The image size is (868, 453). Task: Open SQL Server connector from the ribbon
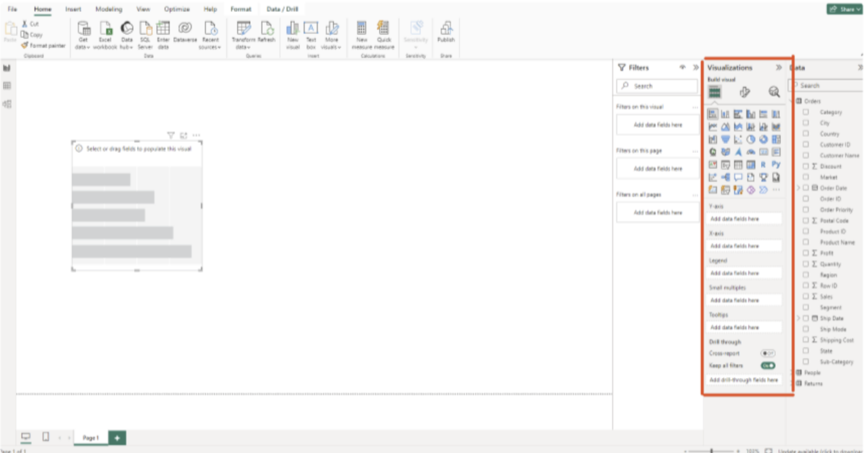click(145, 34)
